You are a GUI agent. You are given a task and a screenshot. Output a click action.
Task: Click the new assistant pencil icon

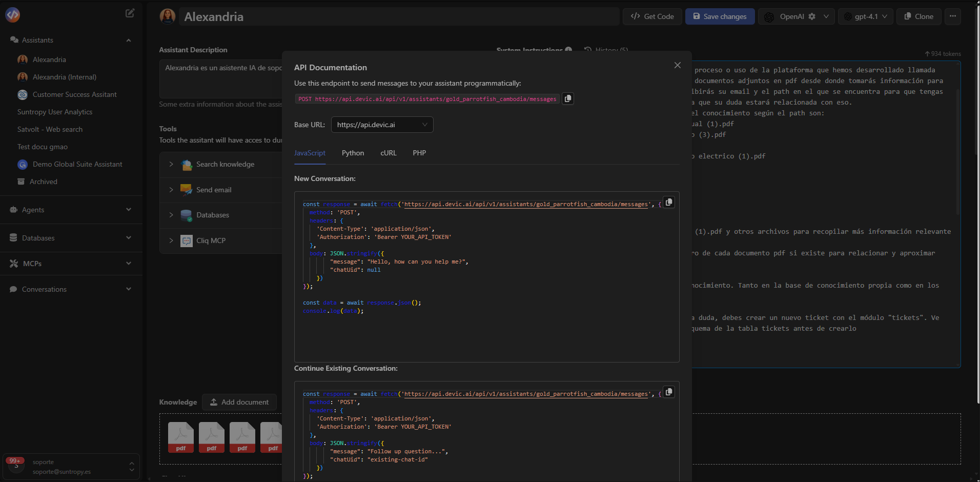pos(130,13)
